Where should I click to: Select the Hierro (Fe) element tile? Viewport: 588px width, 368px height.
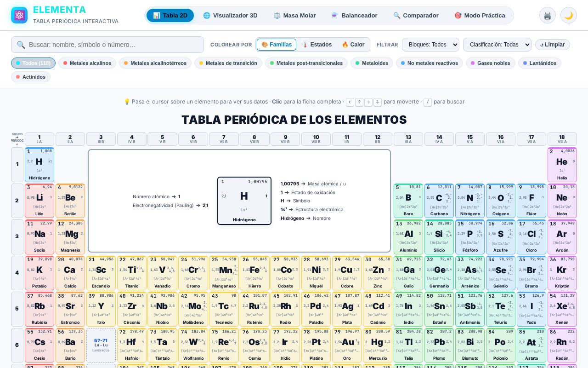point(254,273)
